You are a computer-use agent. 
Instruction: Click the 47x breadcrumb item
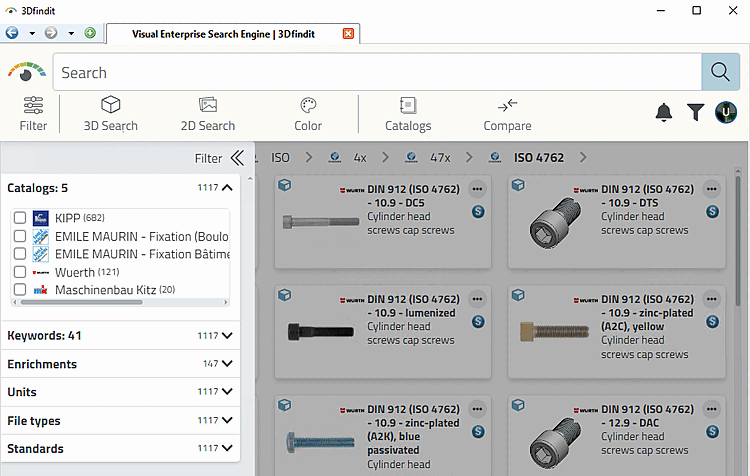tap(439, 158)
